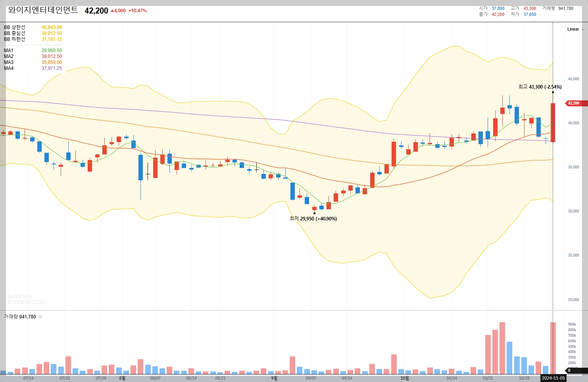588x382 pixels.
Task: Click the 08/07 date on time axis
Action: point(156,378)
